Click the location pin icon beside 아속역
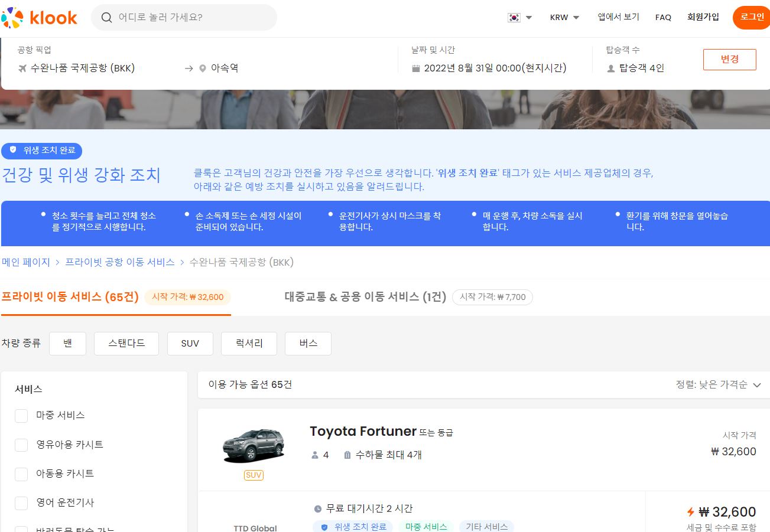 coord(203,68)
